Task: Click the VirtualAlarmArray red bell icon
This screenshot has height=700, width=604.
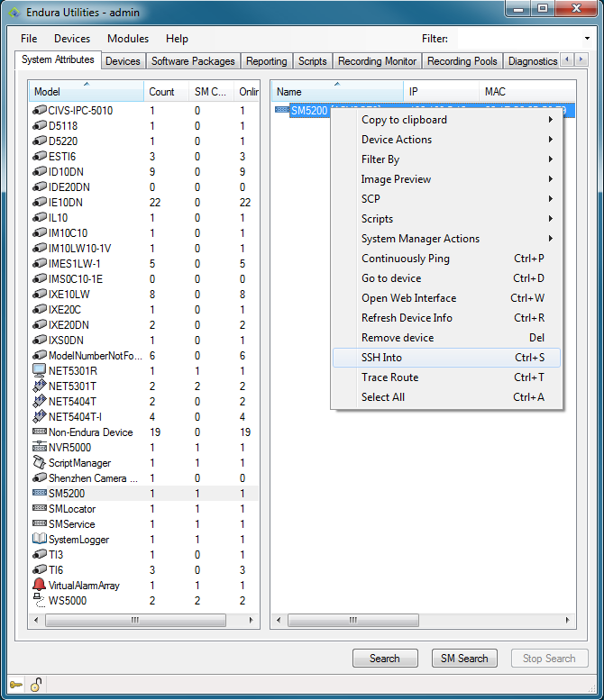Action: (x=39, y=586)
